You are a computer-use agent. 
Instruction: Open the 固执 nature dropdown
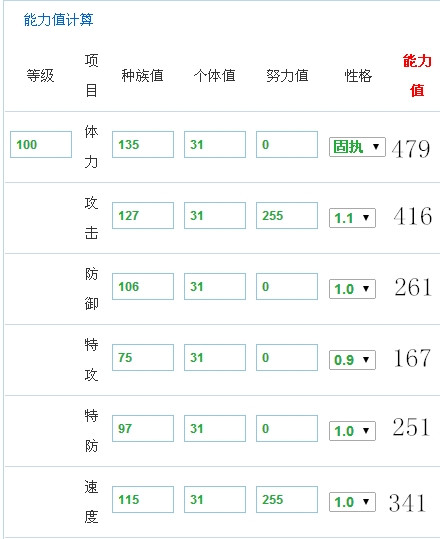(357, 147)
